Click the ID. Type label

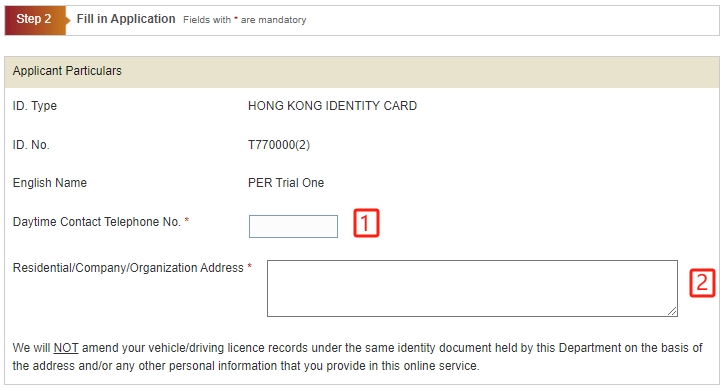35,106
